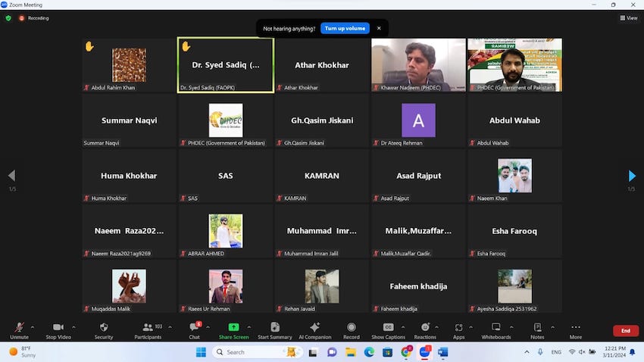This screenshot has height=362, width=644.
Task: Click the Record button in toolbar
Action: (351, 329)
